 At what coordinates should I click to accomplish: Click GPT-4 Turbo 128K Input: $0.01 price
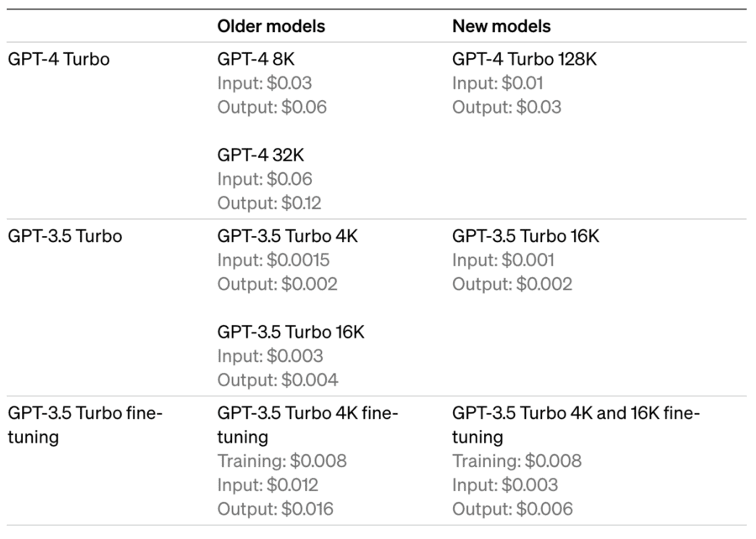pyautogui.click(x=498, y=83)
